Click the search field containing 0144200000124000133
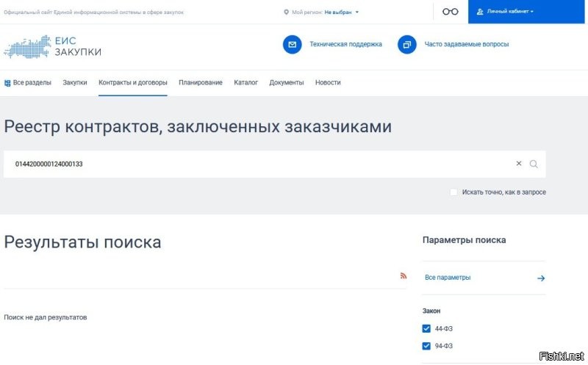Image resolution: width=588 pixels, height=365 pixels. tap(274, 164)
